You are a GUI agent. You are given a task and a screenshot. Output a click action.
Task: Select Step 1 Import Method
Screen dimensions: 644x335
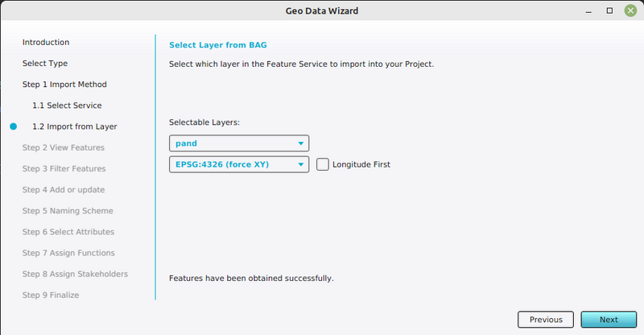(x=64, y=84)
